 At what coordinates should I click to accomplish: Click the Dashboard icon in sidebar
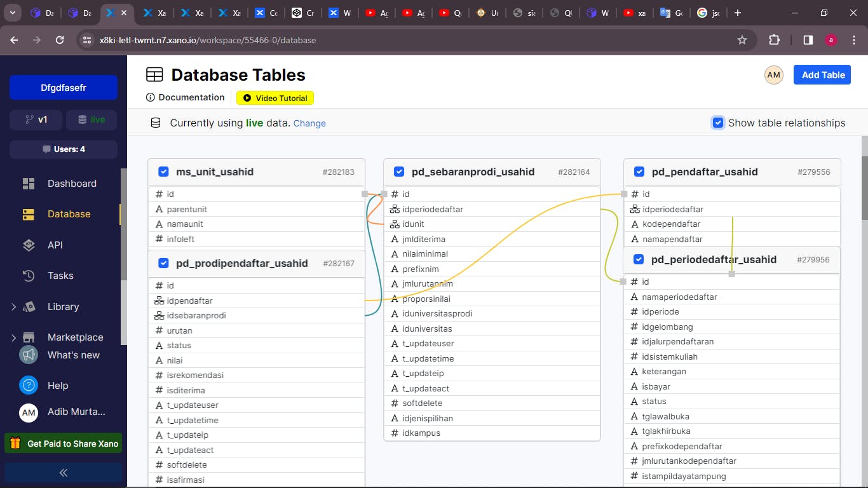[x=29, y=184]
